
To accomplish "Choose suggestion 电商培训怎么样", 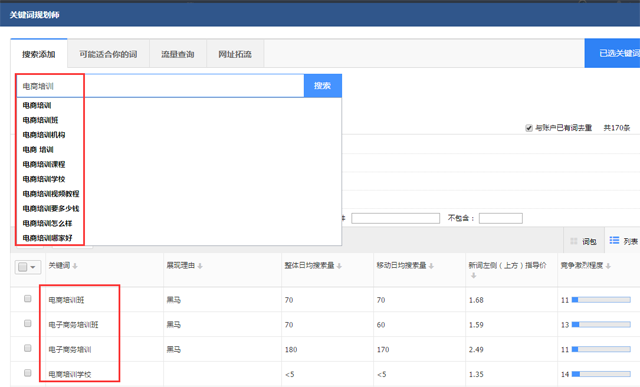I will click(x=47, y=223).
